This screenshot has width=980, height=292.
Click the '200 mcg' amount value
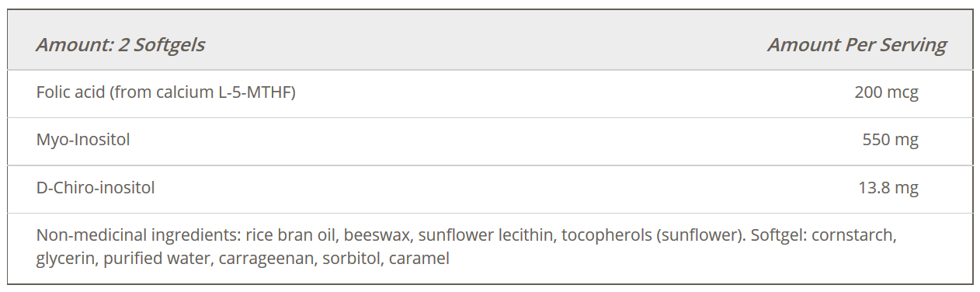point(886,92)
